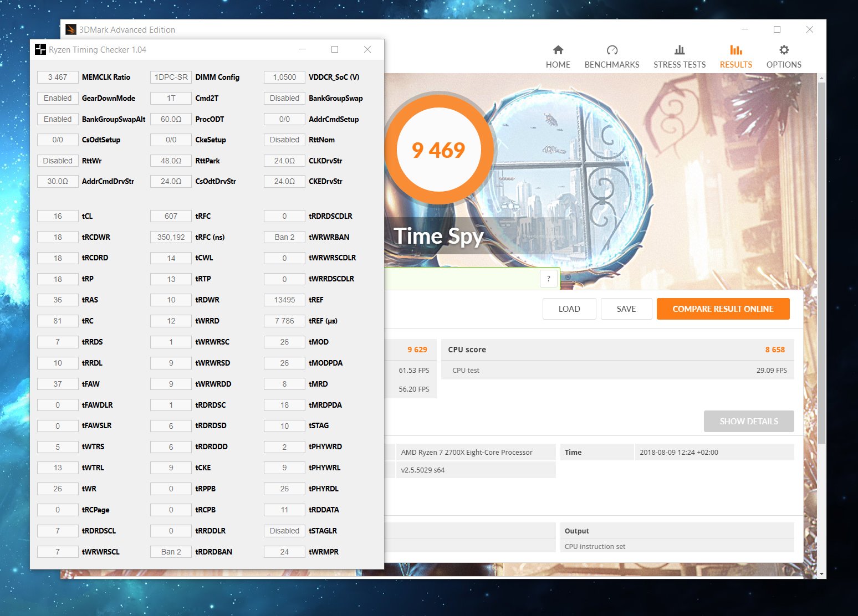Click the 3DMark vertical scrollbar
This screenshot has width=858, height=616.
(821, 263)
